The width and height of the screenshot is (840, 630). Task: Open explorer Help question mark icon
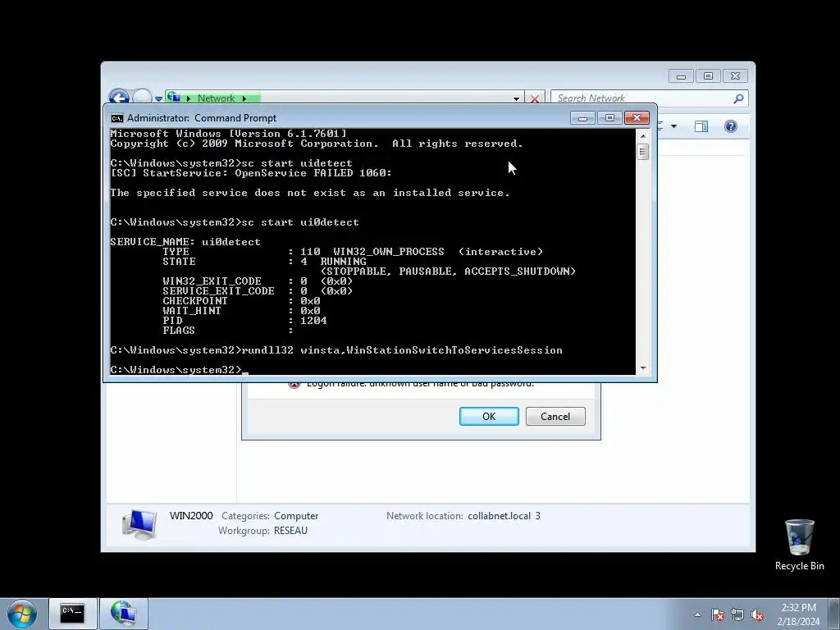click(x=731, y=126)
